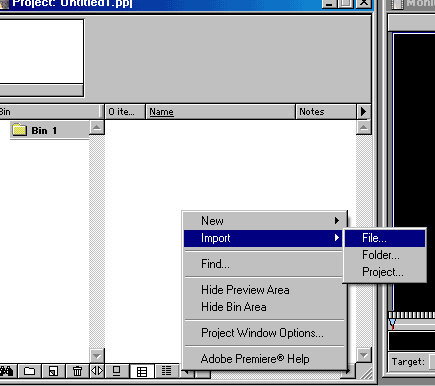Viewport: 435px width, 386px height.
Task: Open the project window flyout arrow menu
Action: 364,111
